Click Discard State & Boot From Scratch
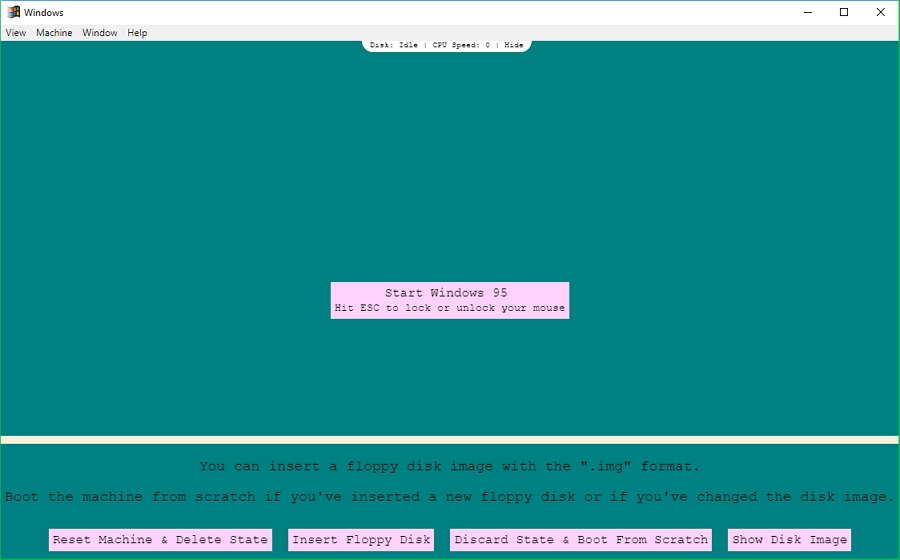The image size is (900, 560). (581, 540)
